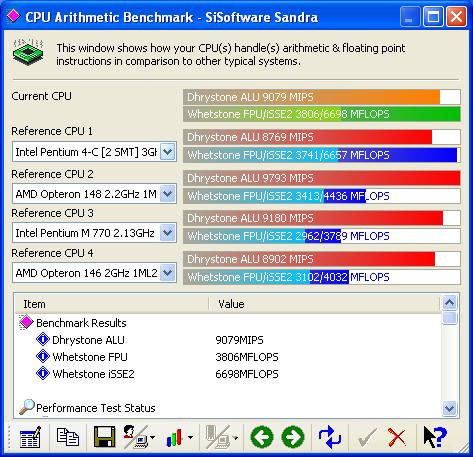Click Dhrystone ALU 9180 MIPS bar
Screen dimensions: 473x457
(322, 218)
